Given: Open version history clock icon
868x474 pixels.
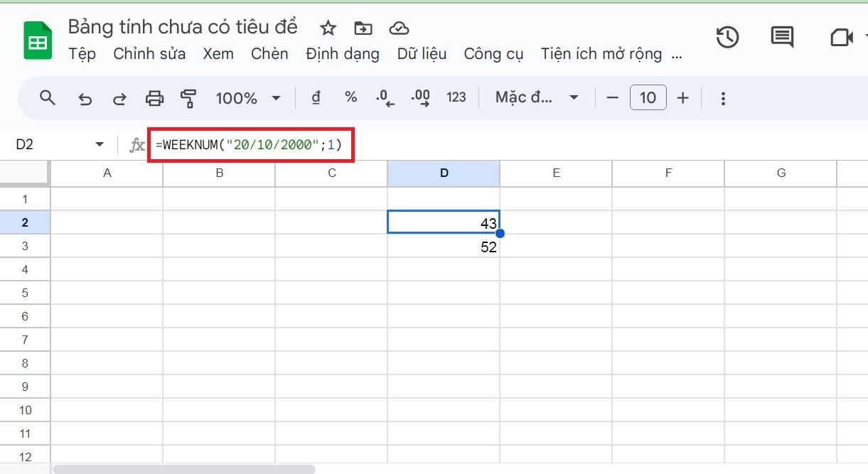Looking at the screenshot, I should [727, 37].
